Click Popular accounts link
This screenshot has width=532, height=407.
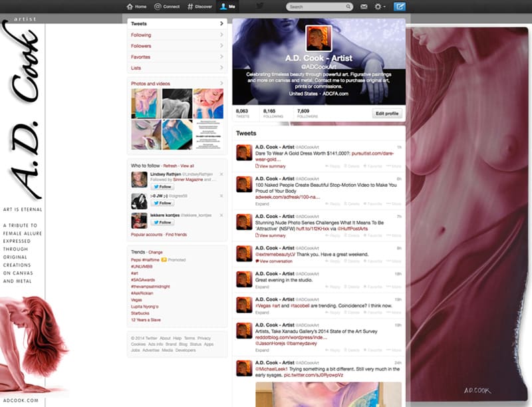pyautogui.click(x=146, y=234)
